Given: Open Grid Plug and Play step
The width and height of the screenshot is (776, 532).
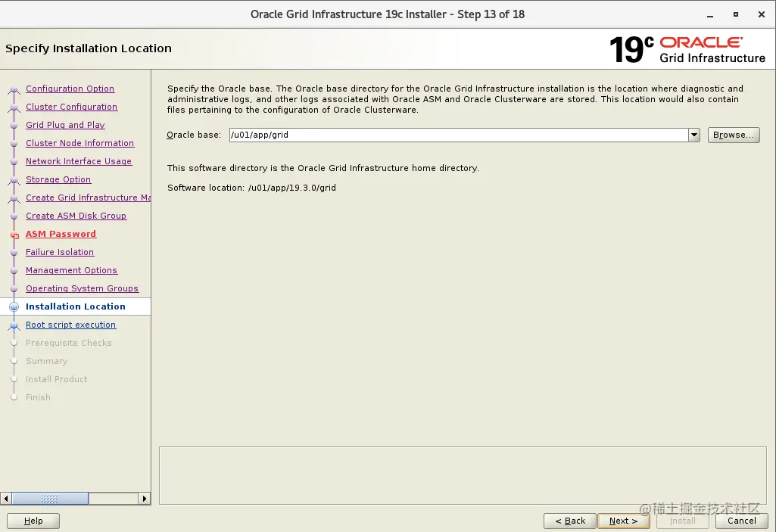Looking at the screenshot, I should pyautogui.click(x=65, y=125).
